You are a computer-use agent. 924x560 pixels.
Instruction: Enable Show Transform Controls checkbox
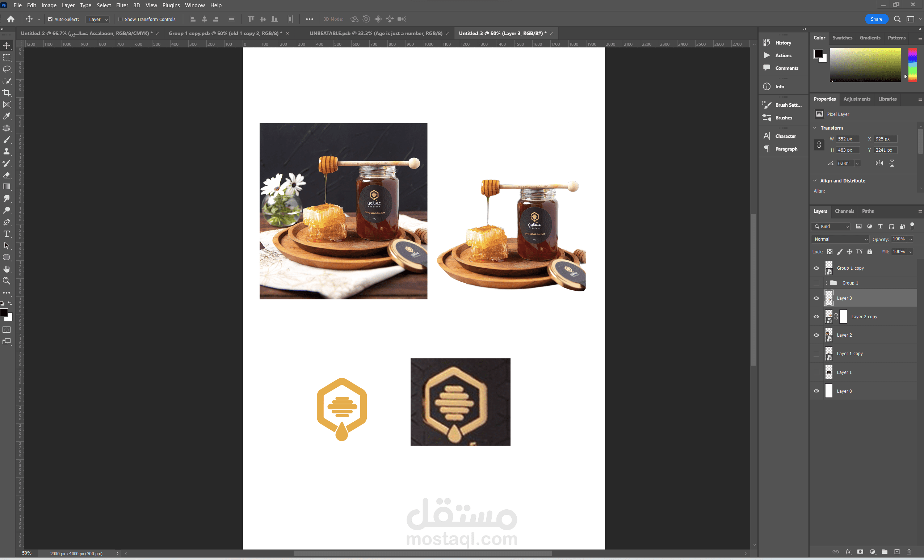click(x=120, y=19)
